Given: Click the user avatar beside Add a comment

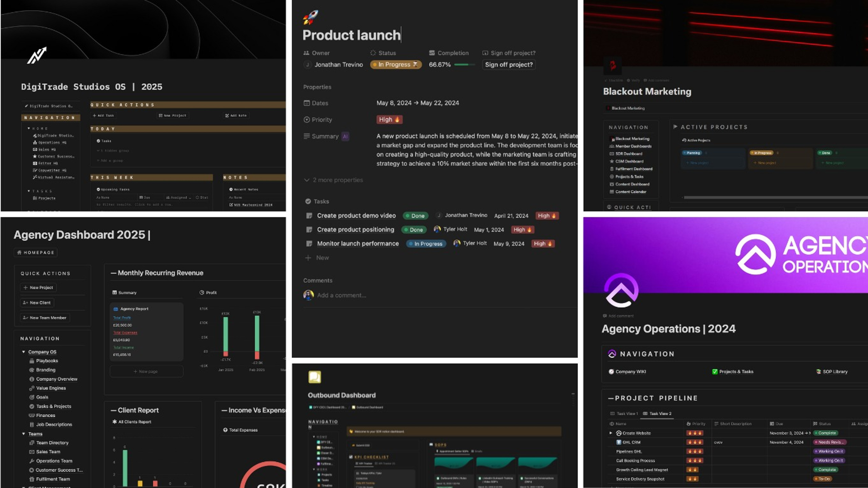Looking at the screenshot, I should click(308, 295).
